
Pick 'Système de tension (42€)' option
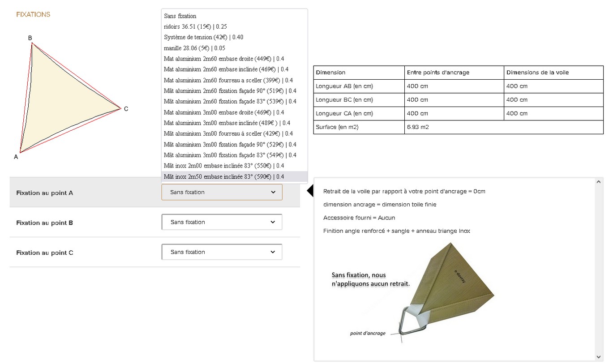[234, 37]
